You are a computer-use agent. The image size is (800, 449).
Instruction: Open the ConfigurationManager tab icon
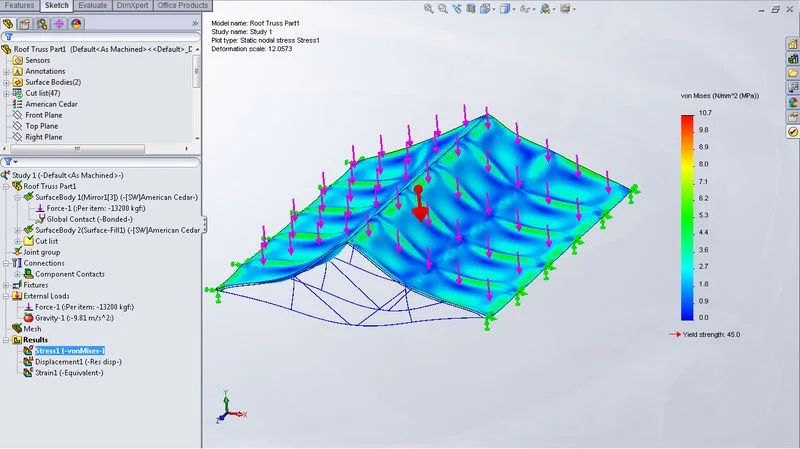click(x=43, y=22)
